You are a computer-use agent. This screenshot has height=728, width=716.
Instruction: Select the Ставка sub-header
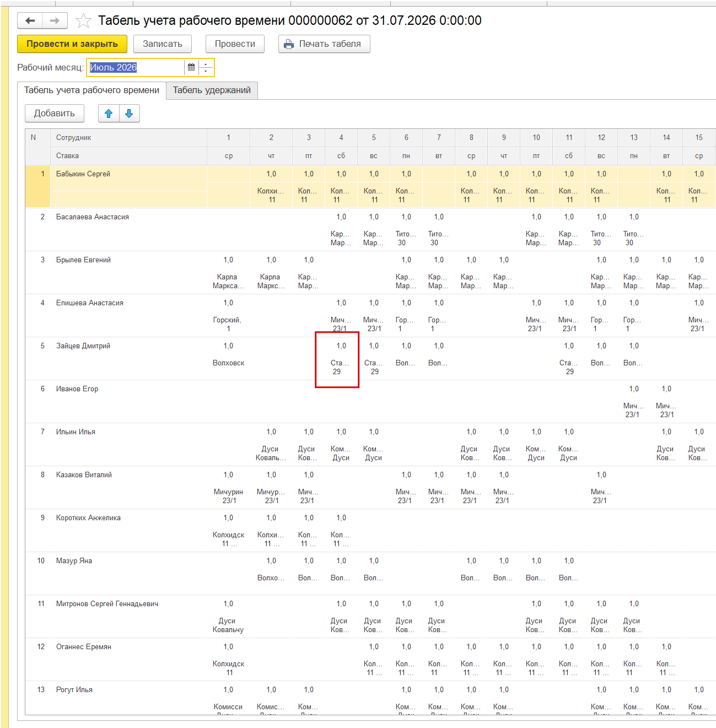coord(129,156)
